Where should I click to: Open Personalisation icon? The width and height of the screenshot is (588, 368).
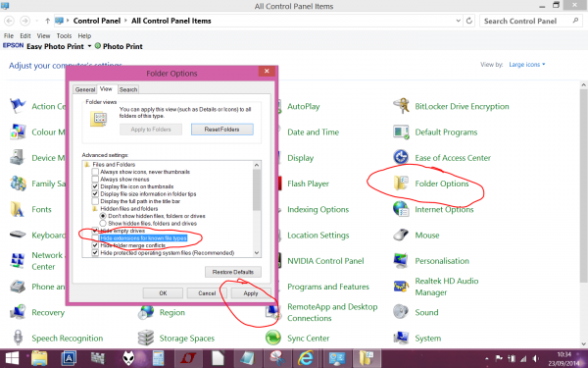click(401, 261)
